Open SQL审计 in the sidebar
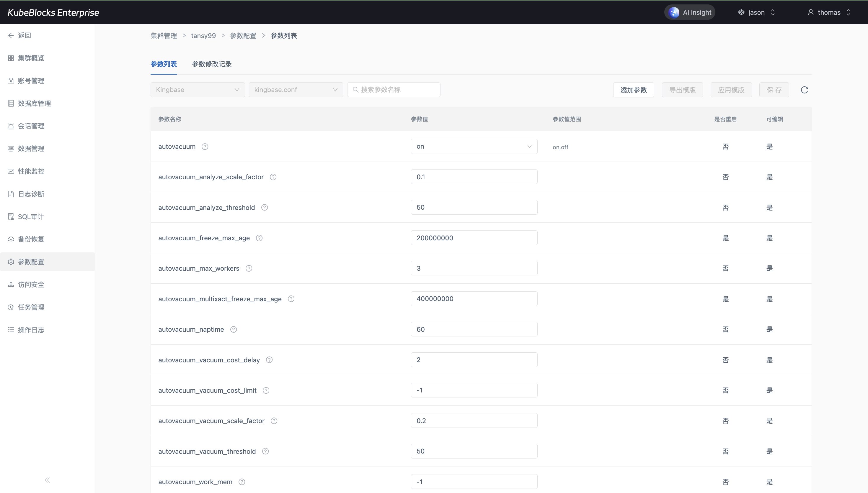This screenshot has height=493, width=868. click(x=30, y=217)
